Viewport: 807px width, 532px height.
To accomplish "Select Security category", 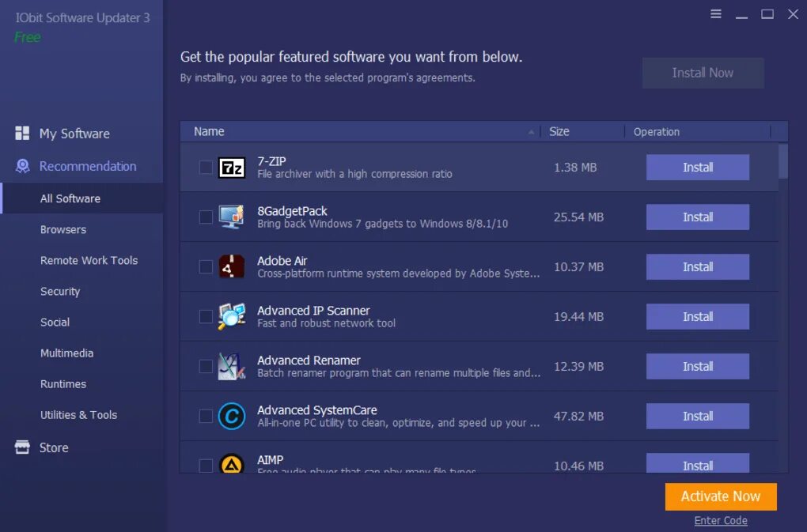I will 60,291.
